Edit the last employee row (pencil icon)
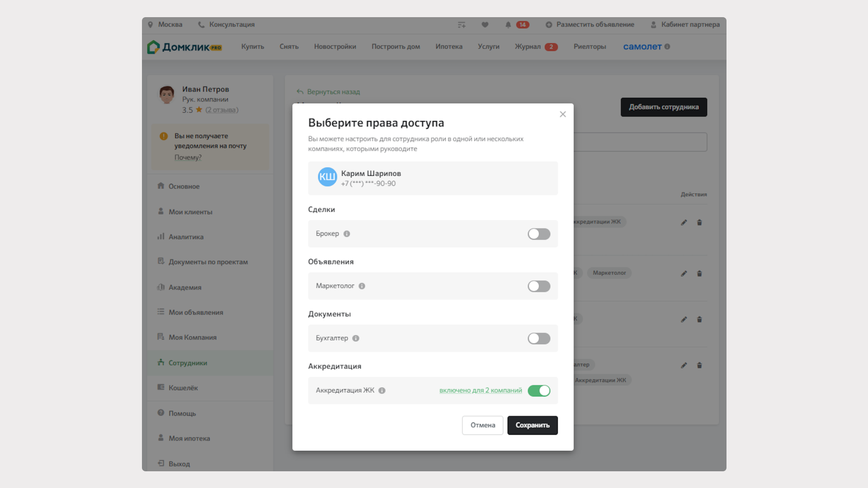Screen dimensions: 868x488 pyautogui.click(x=684, y=365)
